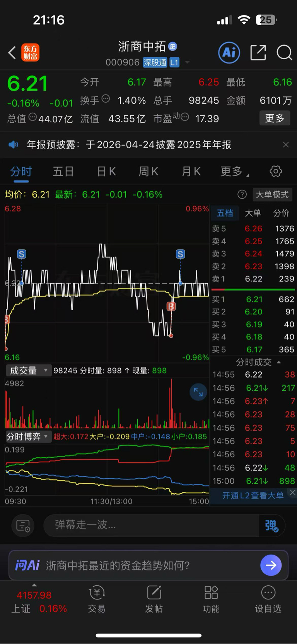Tap 小户:0.185 legend value

click(189, 437)
